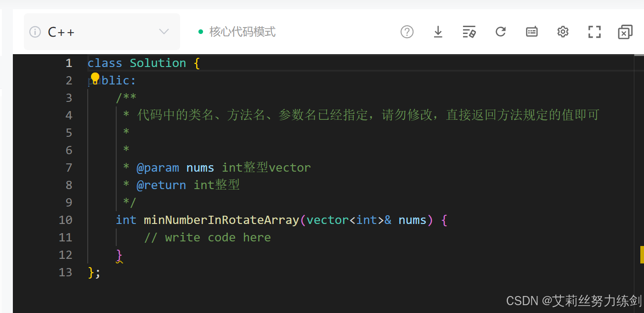
Task: Click the format code icon
Action: (x=469, y=32)
